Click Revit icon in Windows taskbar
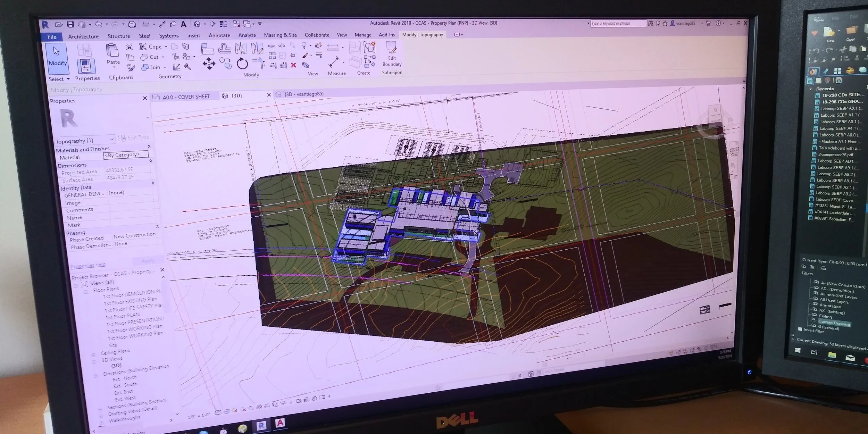This screenshot has height=434, width=868. [x=261, y=425]
